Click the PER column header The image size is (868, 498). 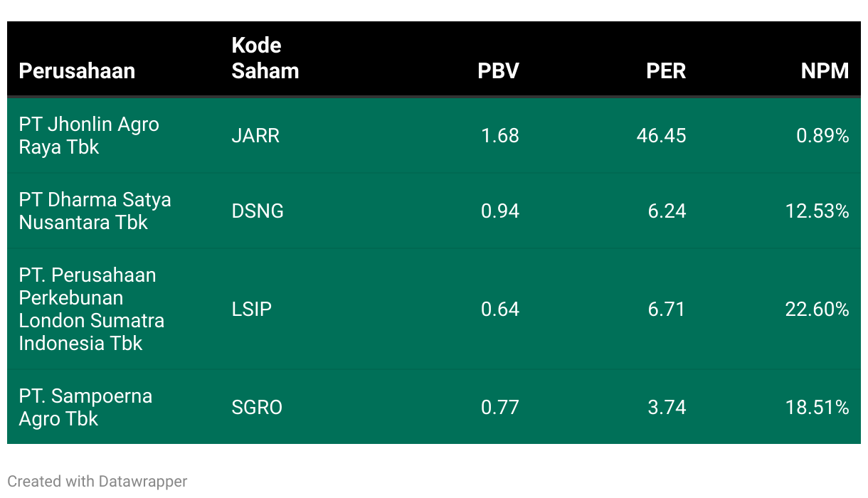point(666,71)
